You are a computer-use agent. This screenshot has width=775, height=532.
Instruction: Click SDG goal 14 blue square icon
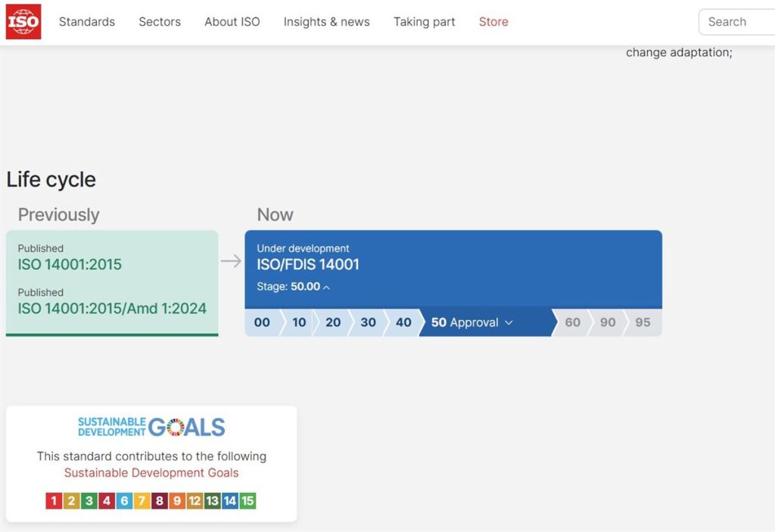point(230,500)
